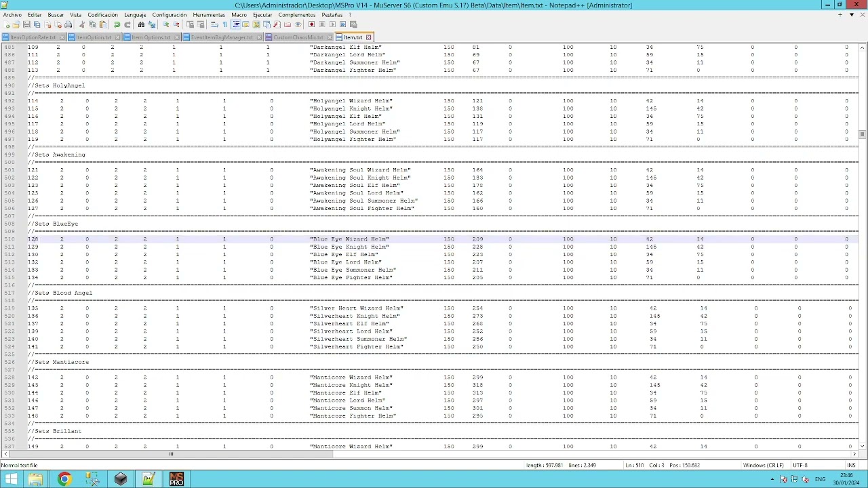
Task: Close the Item.txt tab
Action: click(x=369, y=37)
